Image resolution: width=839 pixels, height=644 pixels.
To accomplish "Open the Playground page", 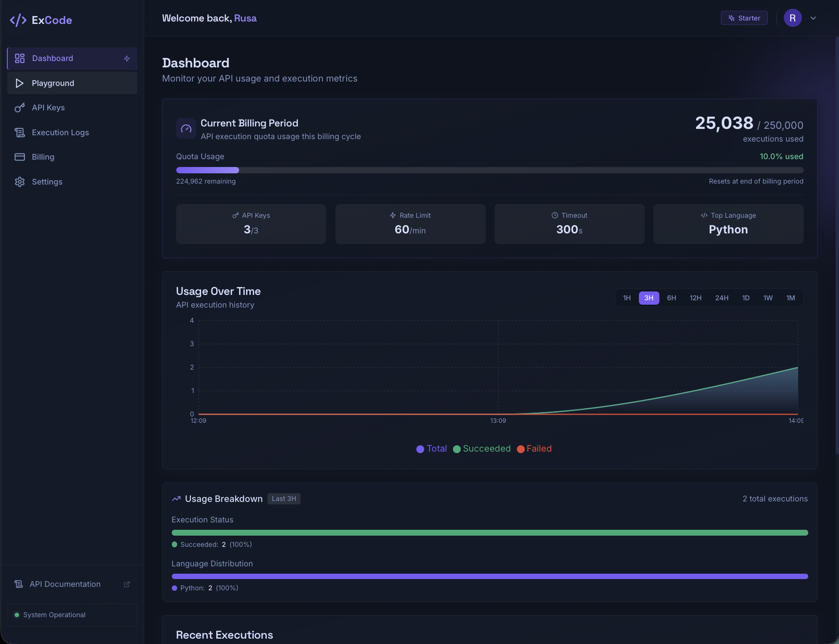I will pyautogui.click(x=72, y=83).
